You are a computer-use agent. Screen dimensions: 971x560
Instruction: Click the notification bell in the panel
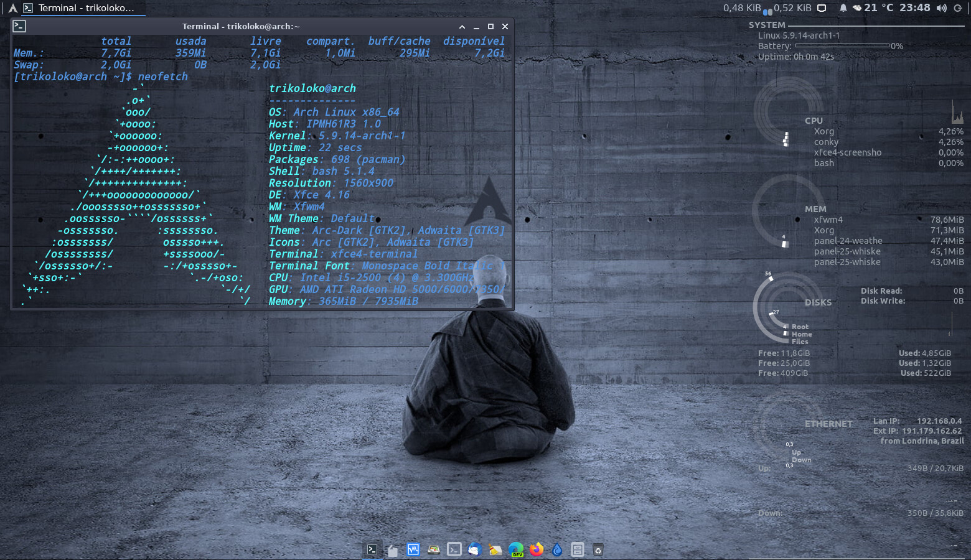click(x=843, y=8)
